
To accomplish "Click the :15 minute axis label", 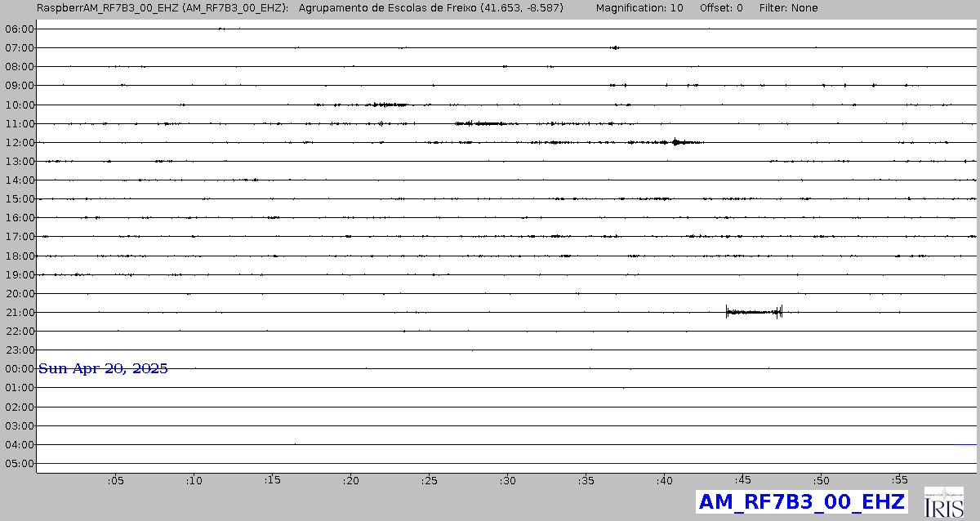I will [272, 481].
